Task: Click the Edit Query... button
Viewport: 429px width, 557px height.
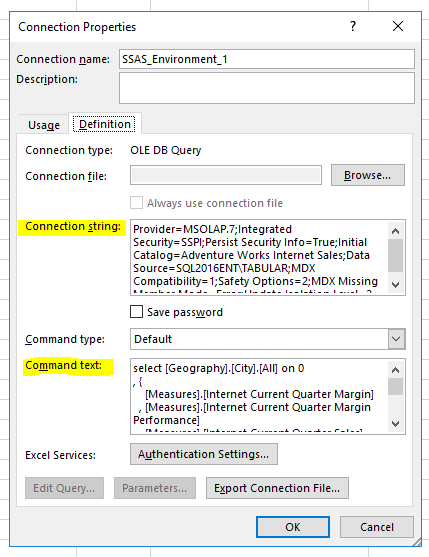Action: coord(64,488)
